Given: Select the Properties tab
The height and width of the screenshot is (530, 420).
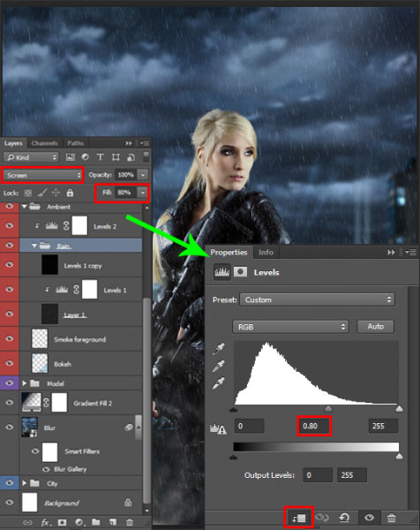Looking at the screenshot, I should [x=229, y=252].
